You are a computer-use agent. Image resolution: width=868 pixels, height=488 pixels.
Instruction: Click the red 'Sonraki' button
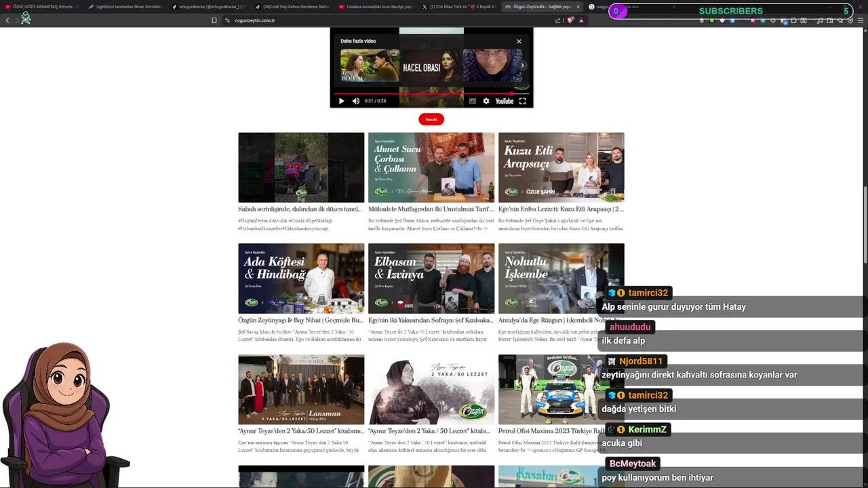(431, 119)
